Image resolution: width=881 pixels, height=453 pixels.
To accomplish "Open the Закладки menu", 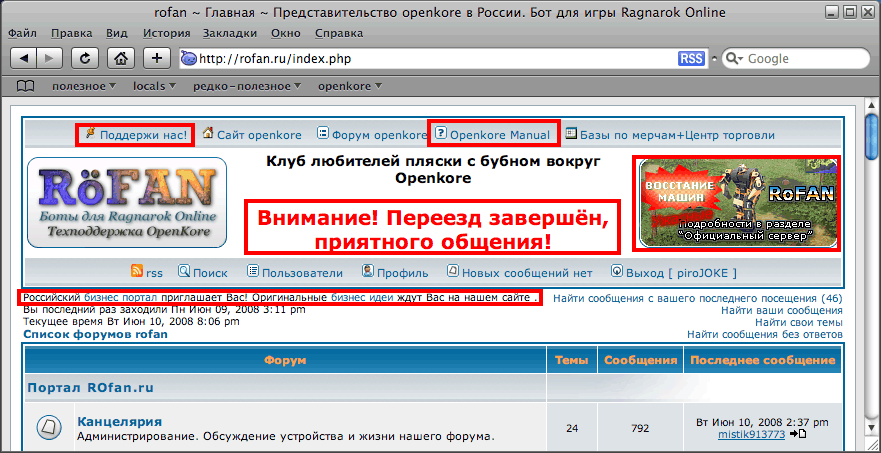I will pyautogui.click(x=229, y=33).
